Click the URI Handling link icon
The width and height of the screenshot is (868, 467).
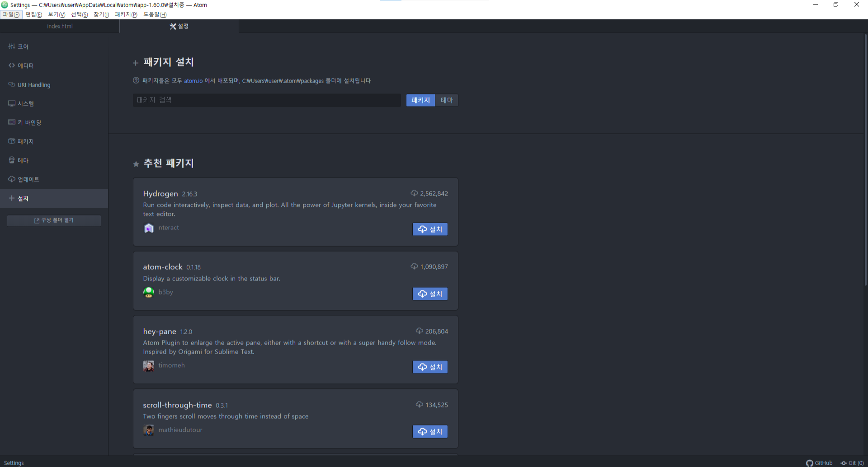point(12,84)
